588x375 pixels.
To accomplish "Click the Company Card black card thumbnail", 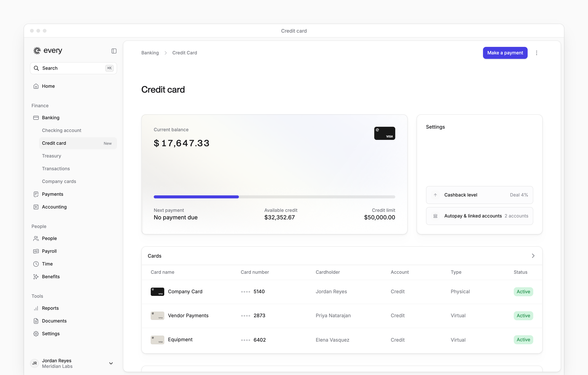I will tap(157, 292).
